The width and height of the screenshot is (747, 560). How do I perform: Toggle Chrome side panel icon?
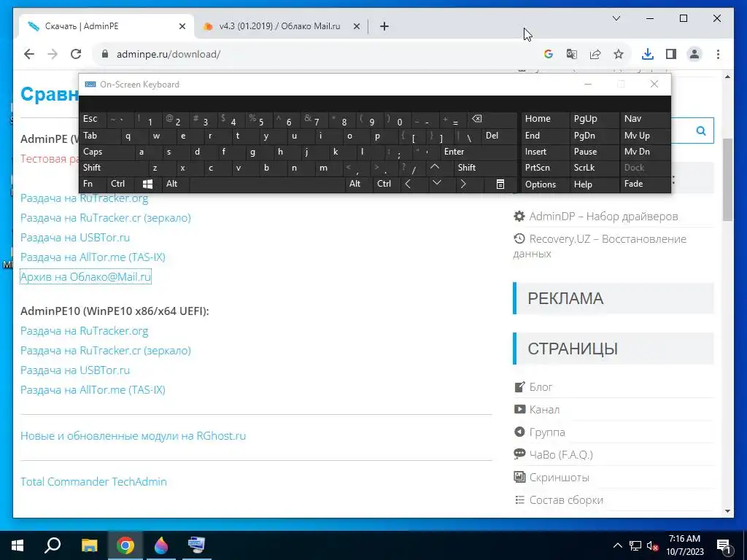[x=671, y=54]
